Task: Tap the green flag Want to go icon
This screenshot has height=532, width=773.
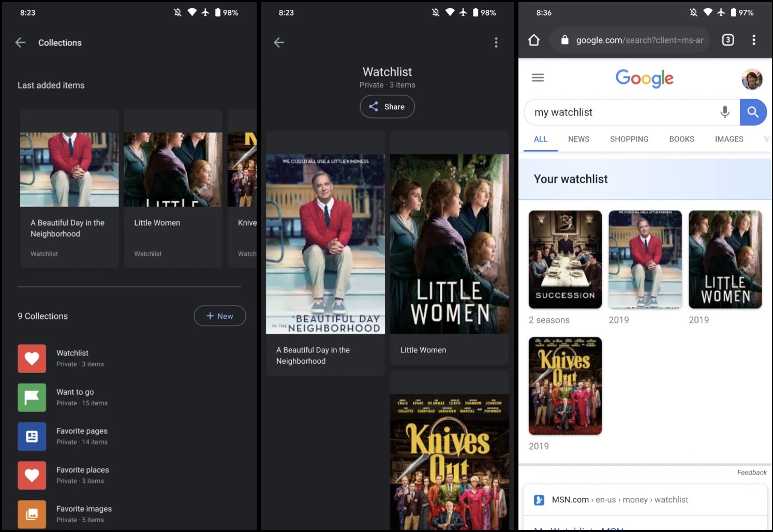Action: (x=32, y=397)
